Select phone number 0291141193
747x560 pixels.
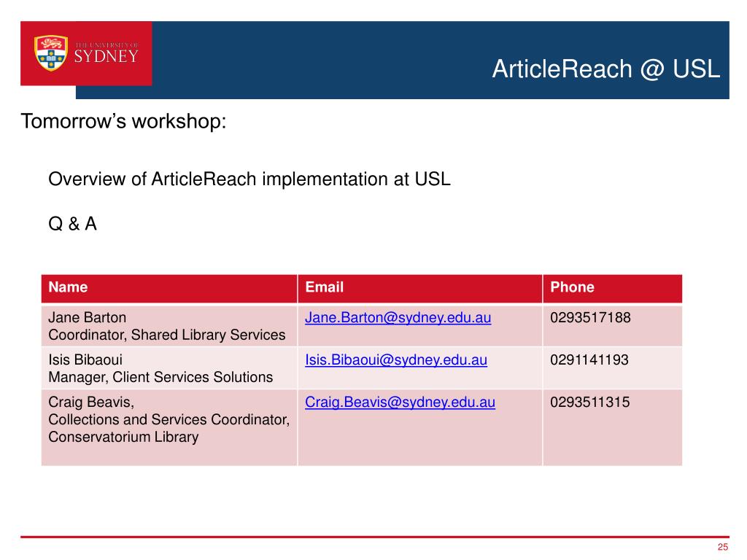pyautogui.click(x=589, y=360)
